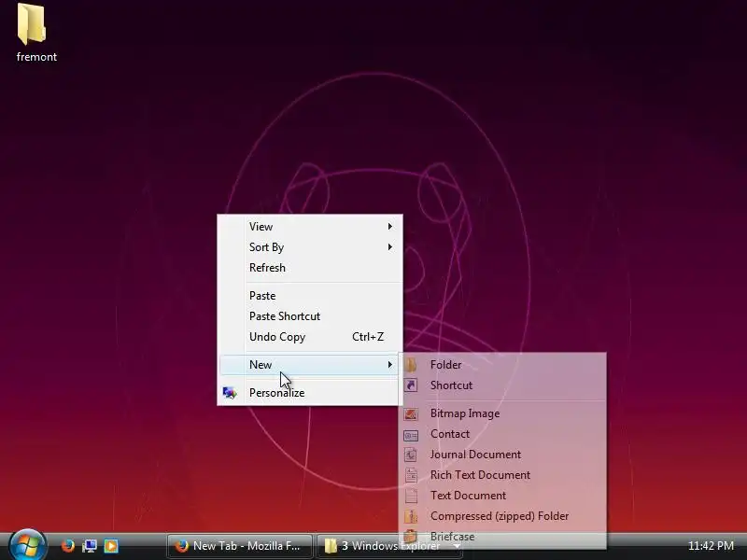Open the View context menu item
The height and width of the screenshot is (560, 747).
309,227
